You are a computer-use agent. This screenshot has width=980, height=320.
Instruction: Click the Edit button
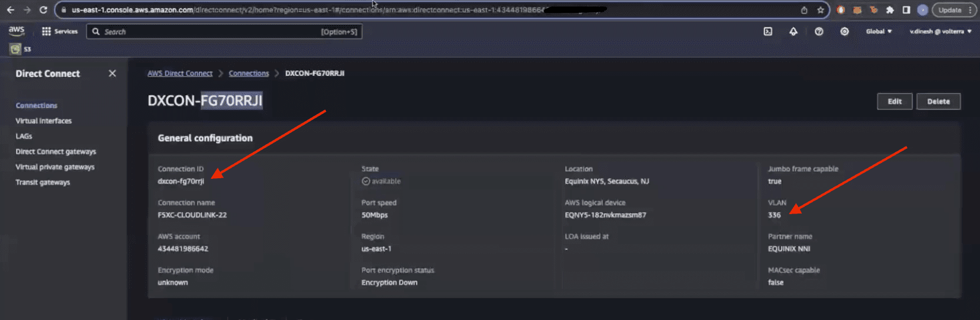894,102
